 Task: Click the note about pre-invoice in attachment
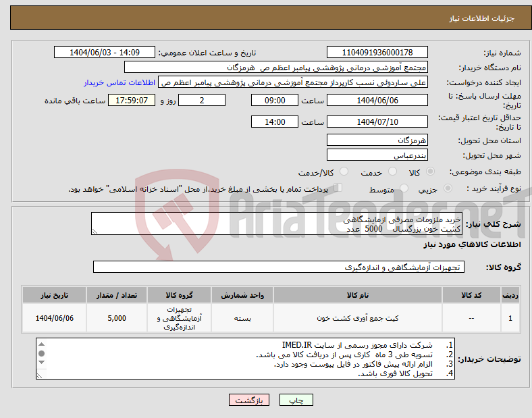(x=353, y=365)
